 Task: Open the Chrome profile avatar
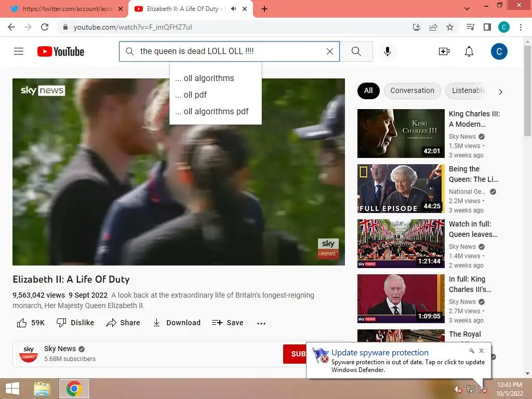504,27
